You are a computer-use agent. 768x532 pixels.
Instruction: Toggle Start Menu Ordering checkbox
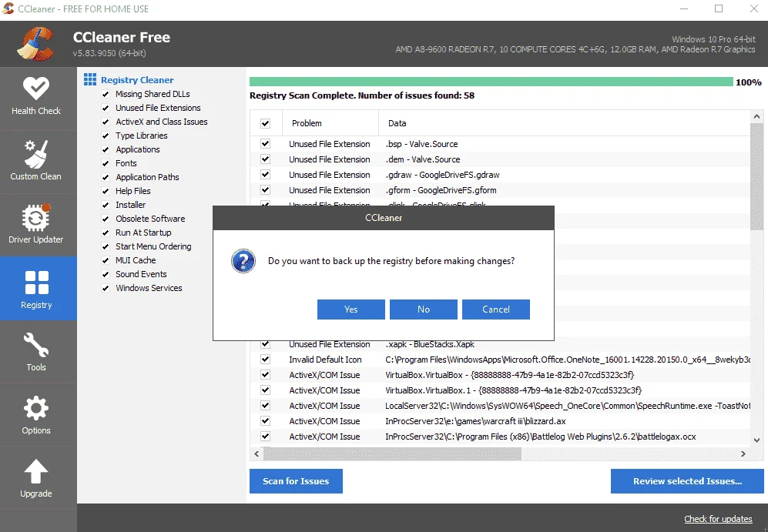106,246
